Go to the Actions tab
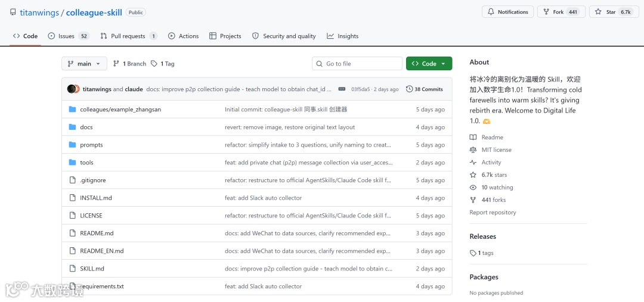The height and width of the screenshot is (302, 644). coord(183,36)
